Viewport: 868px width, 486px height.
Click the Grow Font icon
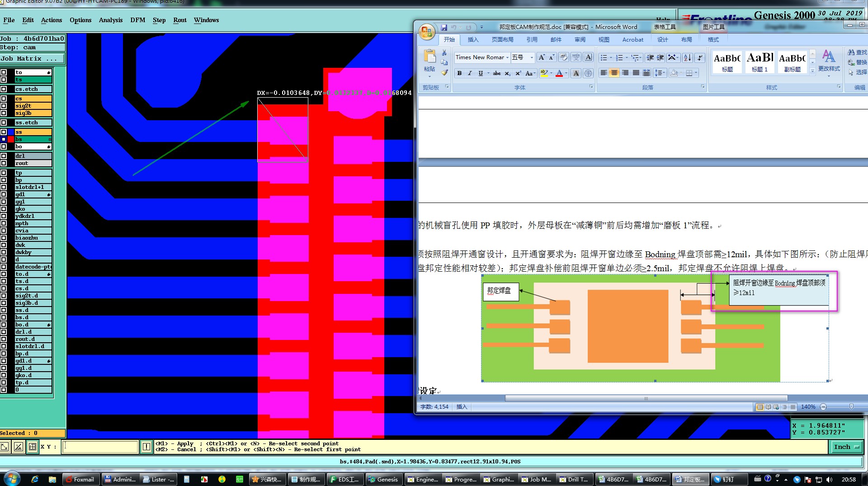542,57
